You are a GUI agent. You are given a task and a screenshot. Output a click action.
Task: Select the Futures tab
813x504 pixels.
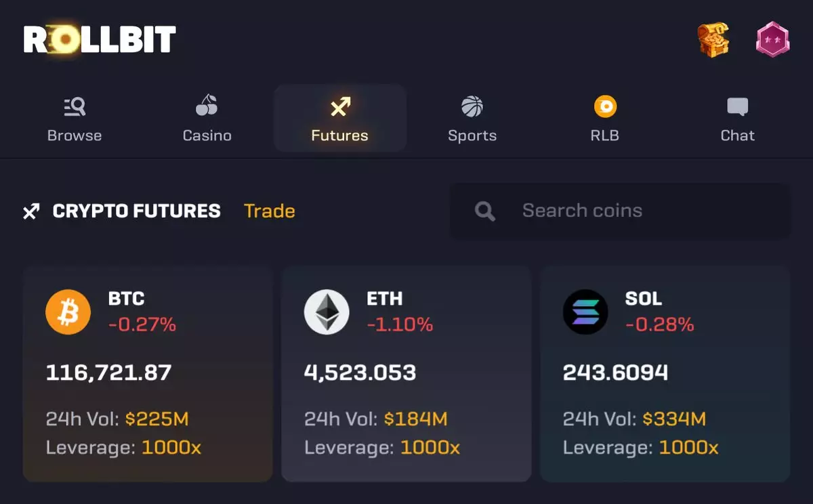tap(340, 119)
